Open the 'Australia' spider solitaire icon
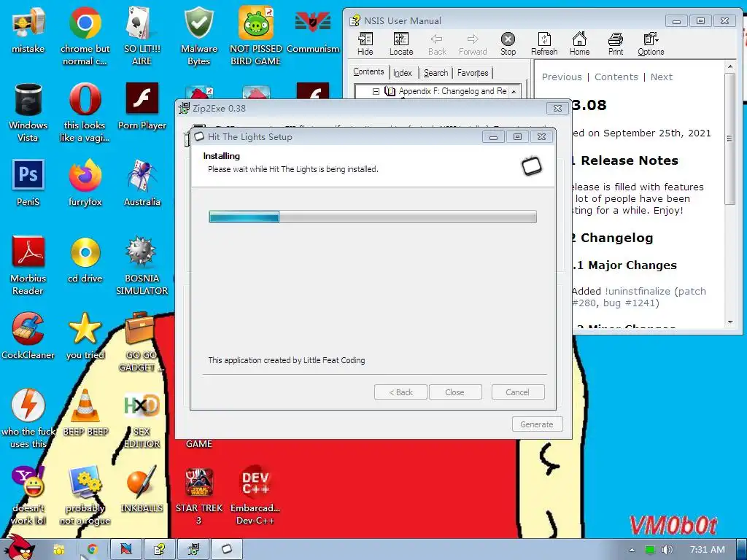This screenshot has height=560, width=747. 142,183
